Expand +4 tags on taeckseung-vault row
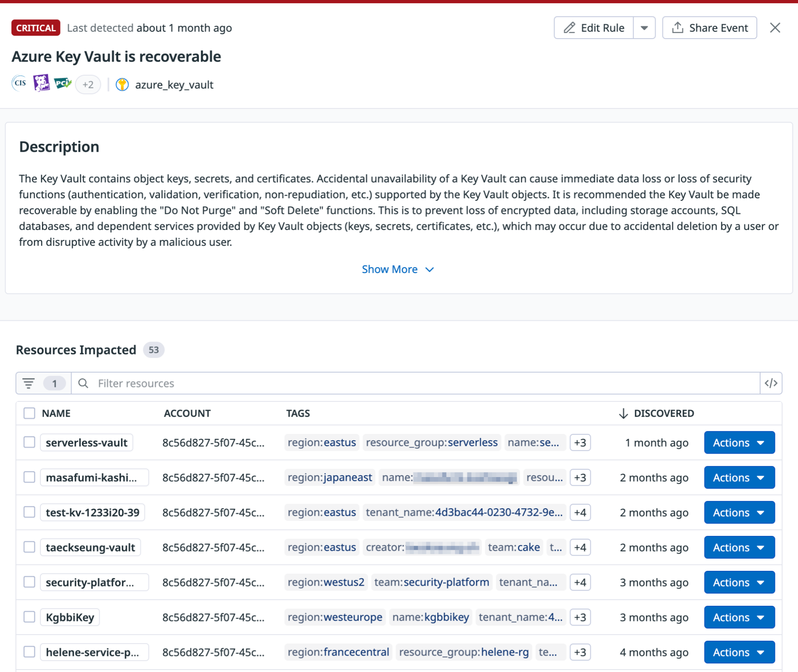798x672 pixels. 580,547
